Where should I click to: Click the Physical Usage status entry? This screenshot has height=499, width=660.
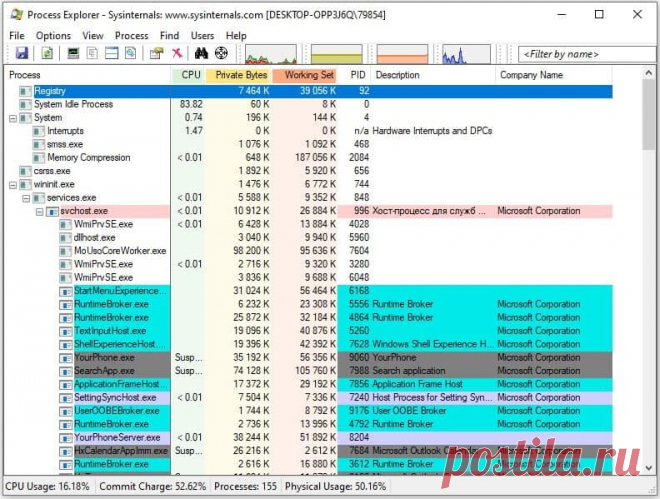click(335, 487)
